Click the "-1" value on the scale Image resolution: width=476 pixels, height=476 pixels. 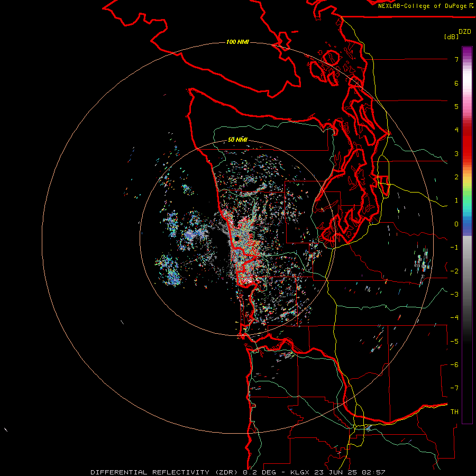click(x=454, y=248)
